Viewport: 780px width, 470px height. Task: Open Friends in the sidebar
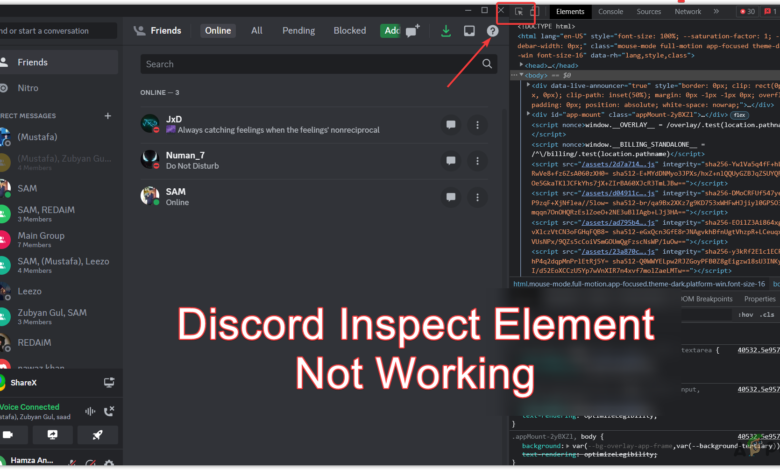59,62
